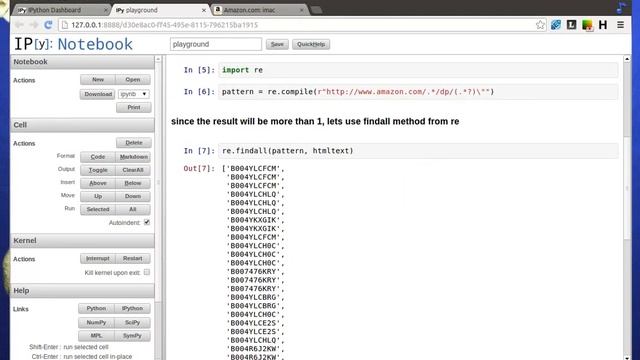Restart the kernel
The image size is (640, 360).
click(x=133, y=258)
